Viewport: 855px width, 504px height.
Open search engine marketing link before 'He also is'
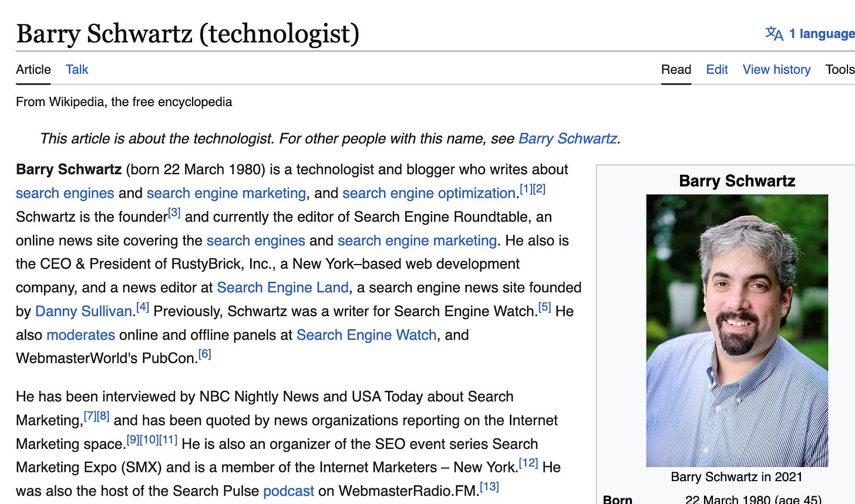pos(418,241)
